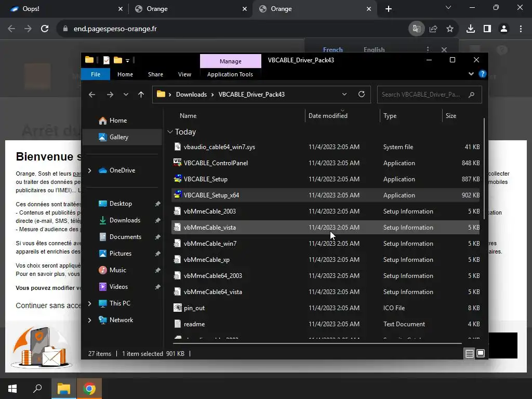Screen dimensions: 532x399
Task: Reload the Chrome page
Action: pyautogui.click(x=45, y=29)
